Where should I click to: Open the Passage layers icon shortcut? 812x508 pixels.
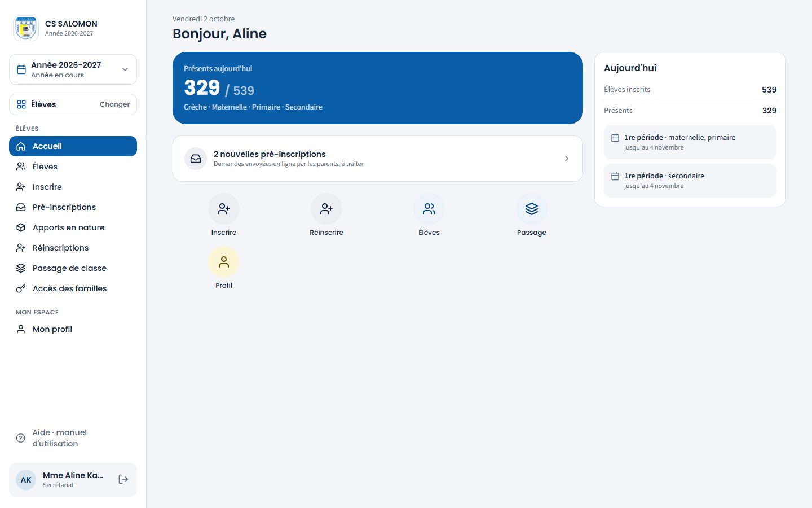(532, 209)
